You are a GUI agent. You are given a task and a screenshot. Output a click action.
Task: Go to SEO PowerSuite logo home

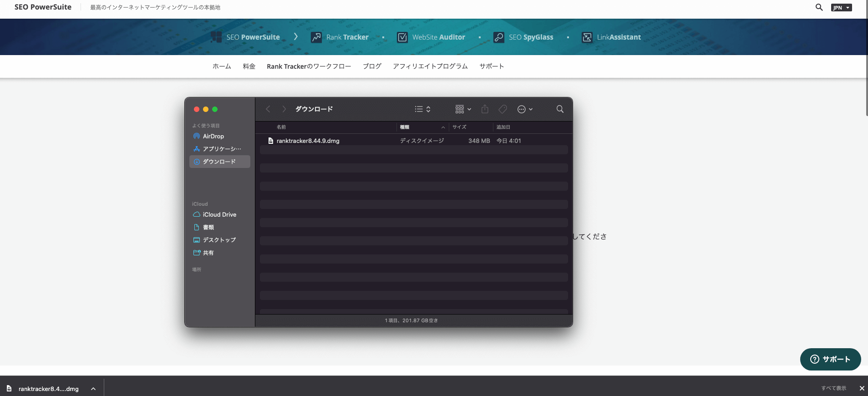(x=43, y=7)
